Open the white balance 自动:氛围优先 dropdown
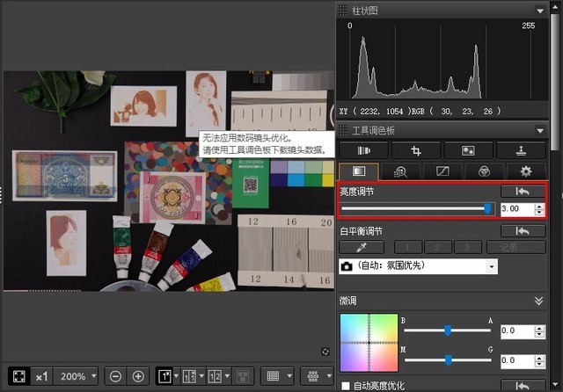 tap(419, 266)
